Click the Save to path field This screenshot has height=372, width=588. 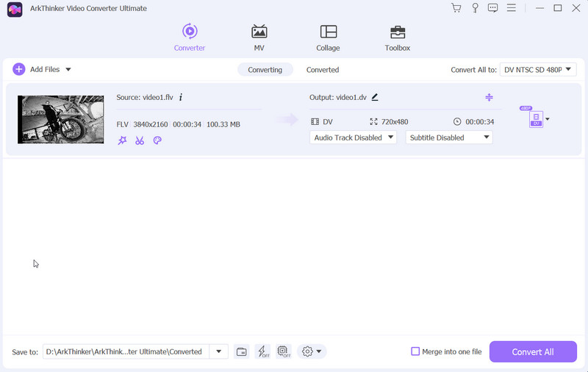pyautogui.click(x=126, y=351)
